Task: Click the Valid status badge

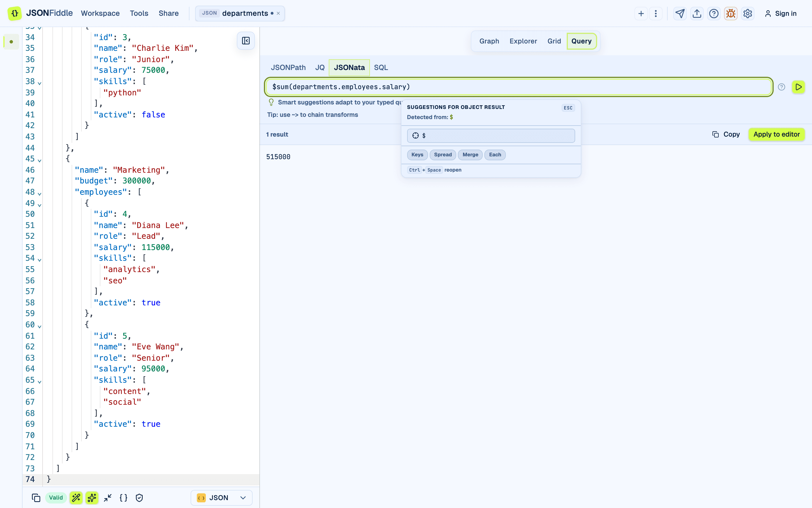Action: (x=56, y=498)
